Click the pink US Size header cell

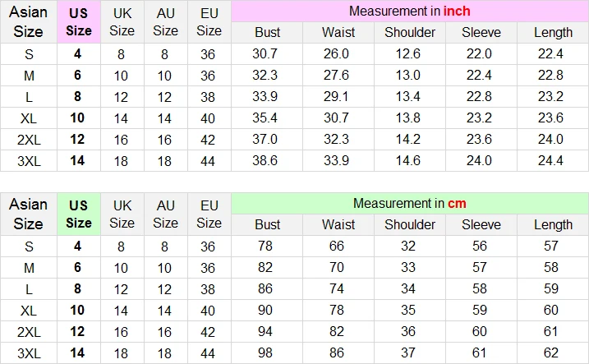(x=79, y=22)
